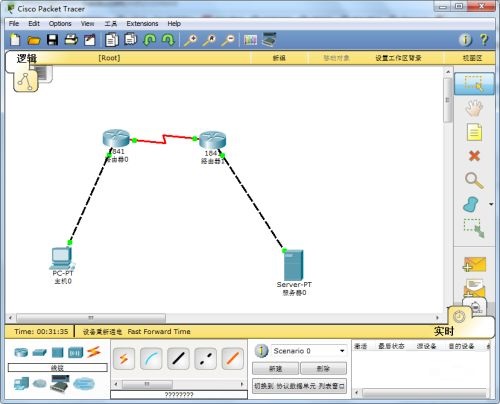Image resolution: width=500 pixels, height=404 pixels.
Task: Click Fast Forward Time
Action: [159, 332]
